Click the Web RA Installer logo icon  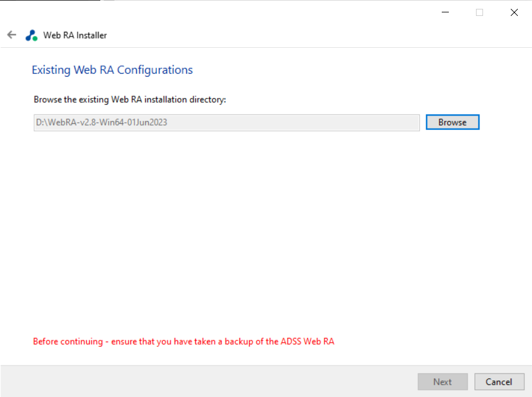click(31, 35)
